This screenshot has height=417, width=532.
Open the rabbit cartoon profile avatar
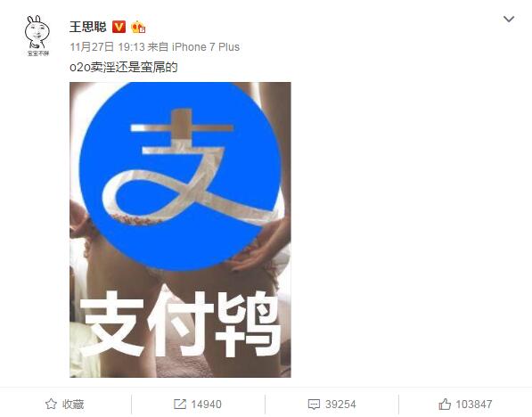(37, 36)
